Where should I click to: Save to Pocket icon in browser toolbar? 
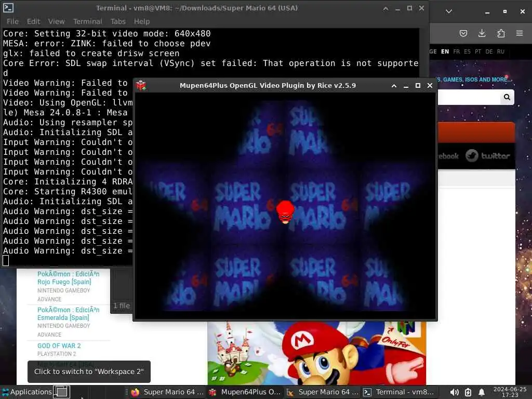pyautogui.click(x=463, y=33)
